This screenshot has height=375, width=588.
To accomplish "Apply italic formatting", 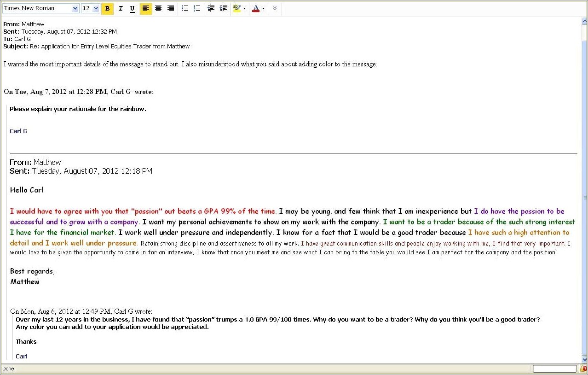I will point(120,8).
